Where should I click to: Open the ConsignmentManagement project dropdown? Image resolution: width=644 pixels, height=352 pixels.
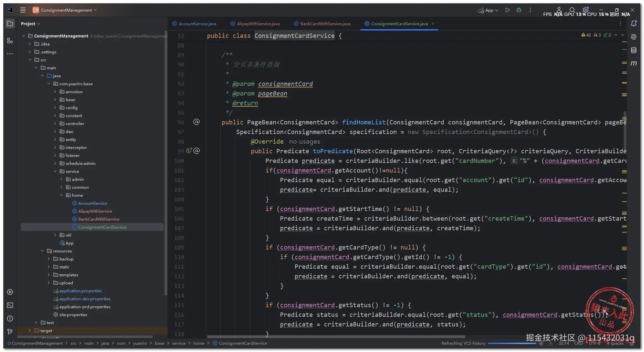click(x=65, y=10)
